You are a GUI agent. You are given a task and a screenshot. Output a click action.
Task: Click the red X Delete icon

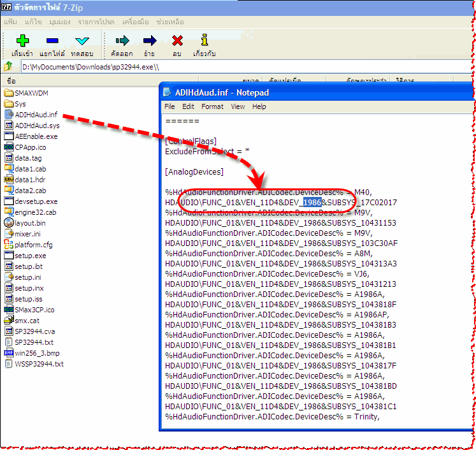click(x=177, y=42)
